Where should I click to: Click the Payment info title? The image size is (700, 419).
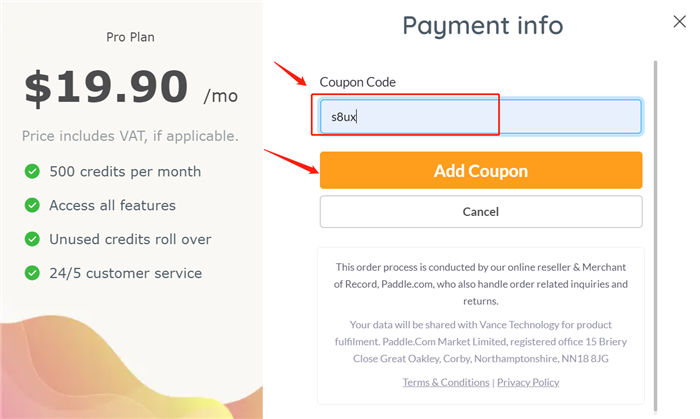(x=483, y=25)
